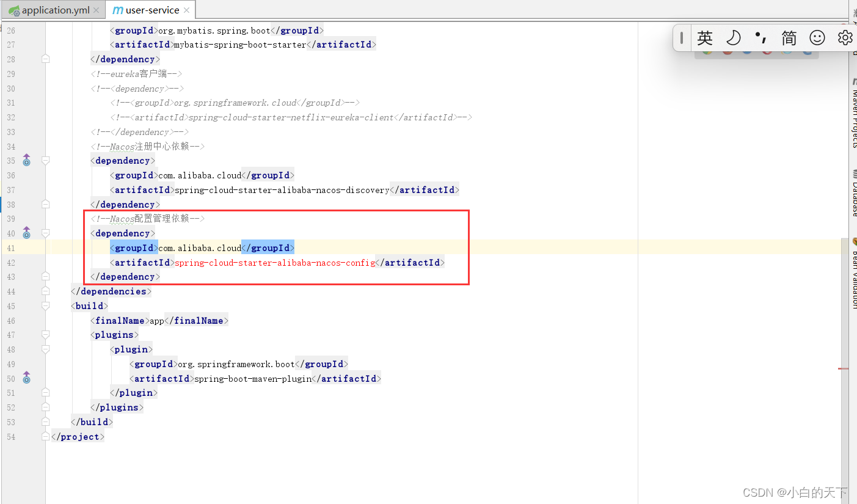
Task: Click fold end marker at line 53
Action: (45, 422)
